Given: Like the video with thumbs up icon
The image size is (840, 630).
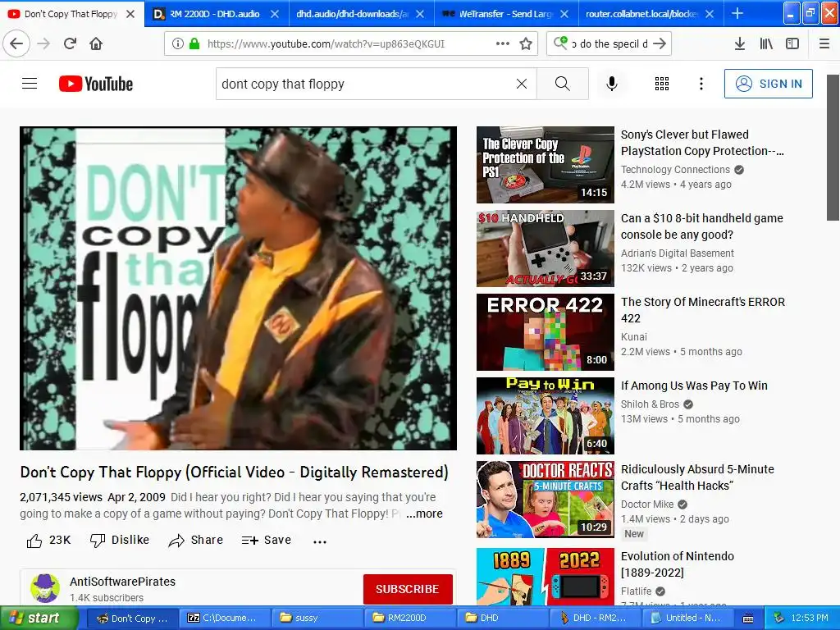Looking at the screenshot, I should click(34, 541).
